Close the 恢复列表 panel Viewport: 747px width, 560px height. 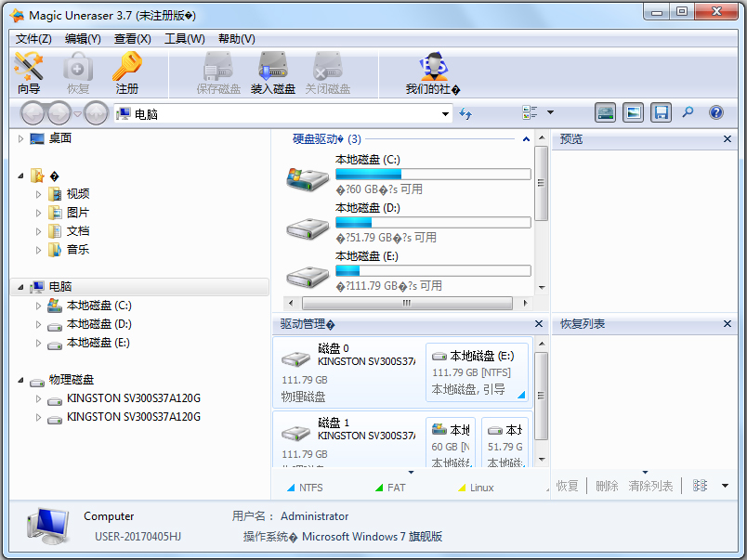coord(727,324)
